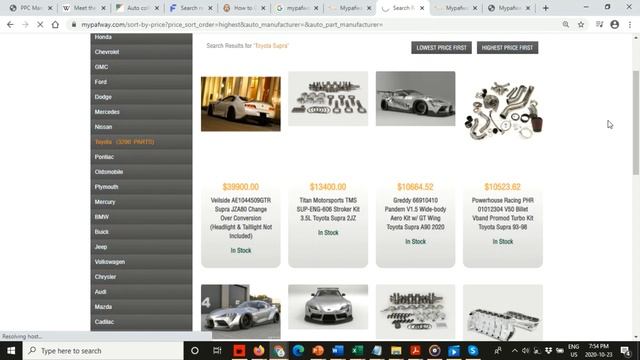Open Titan Motorsports TMS product title
Viewport: 640px width, 360px height.
(328, 209)
